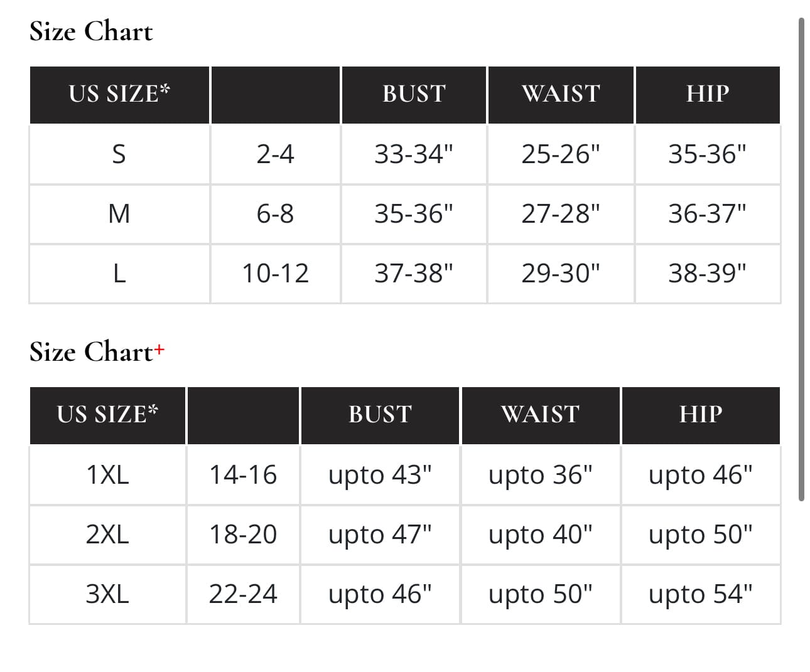
Task: Click the 10-12 US size cell
Action: pyautogui.click(x=275, y=274)
